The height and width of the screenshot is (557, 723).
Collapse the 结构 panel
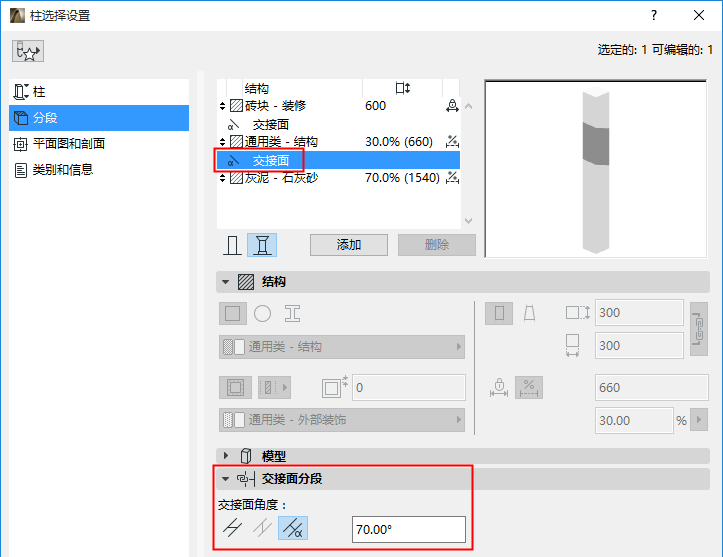click(225, 282)
